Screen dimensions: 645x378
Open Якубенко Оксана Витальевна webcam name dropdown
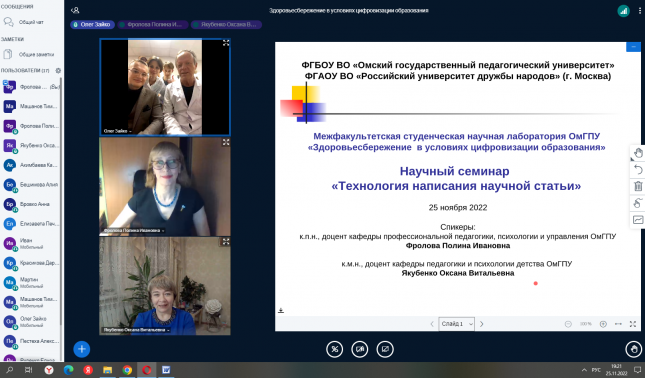[136, 330]
